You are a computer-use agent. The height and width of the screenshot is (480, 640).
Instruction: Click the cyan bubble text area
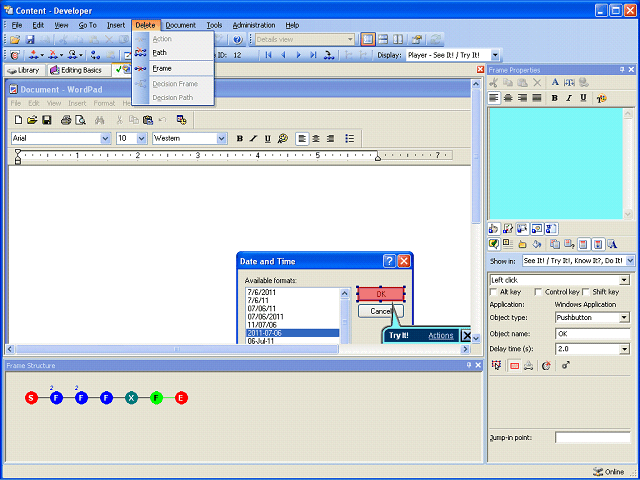click(556, 163)
